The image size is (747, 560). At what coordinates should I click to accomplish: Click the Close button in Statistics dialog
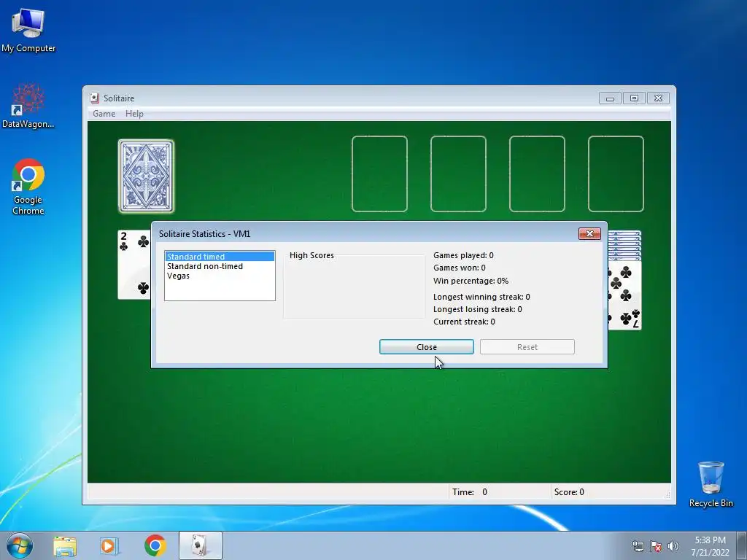click(426, 346)
